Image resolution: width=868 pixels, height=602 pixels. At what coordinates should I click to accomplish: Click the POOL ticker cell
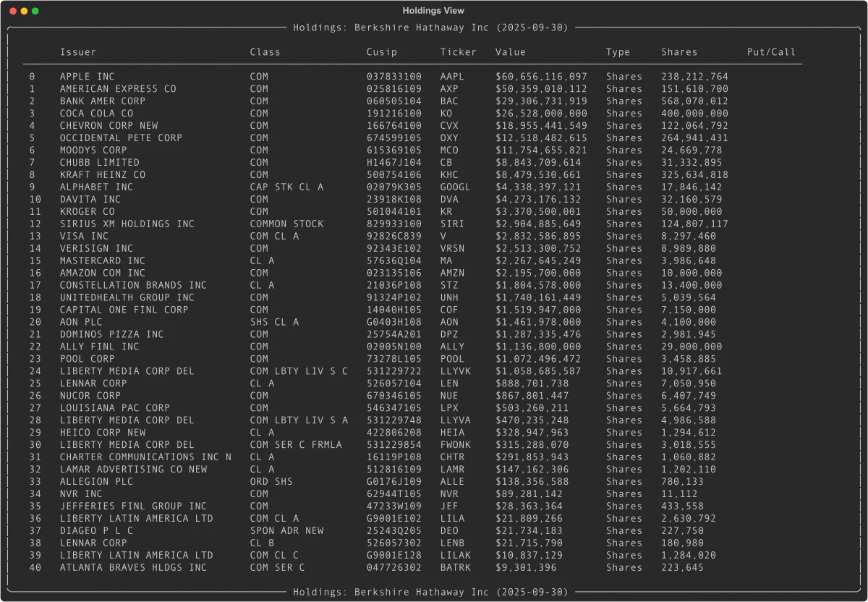(452, 360)
